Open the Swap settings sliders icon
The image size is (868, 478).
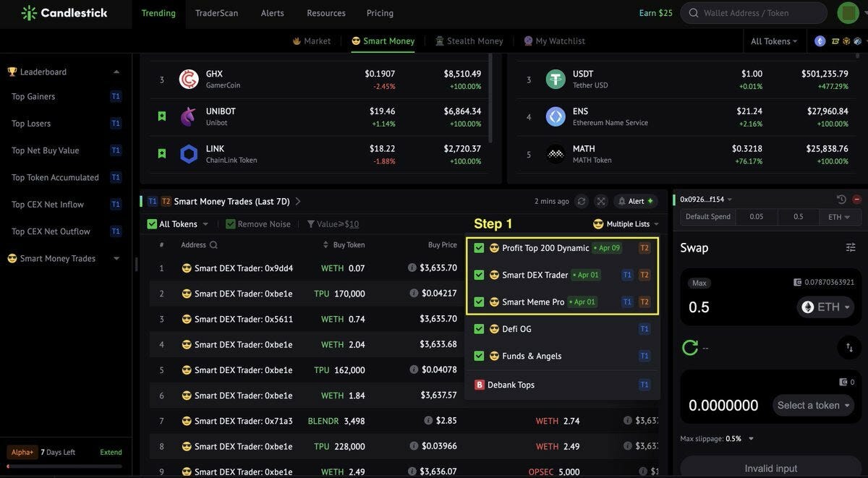pos(851,247)
